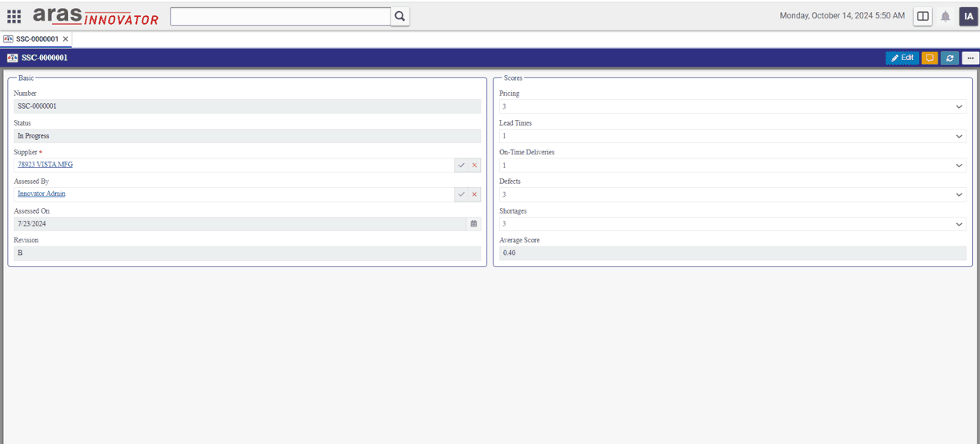
Task: Open the apps grid navigation menu
Action: pos(14,16)
